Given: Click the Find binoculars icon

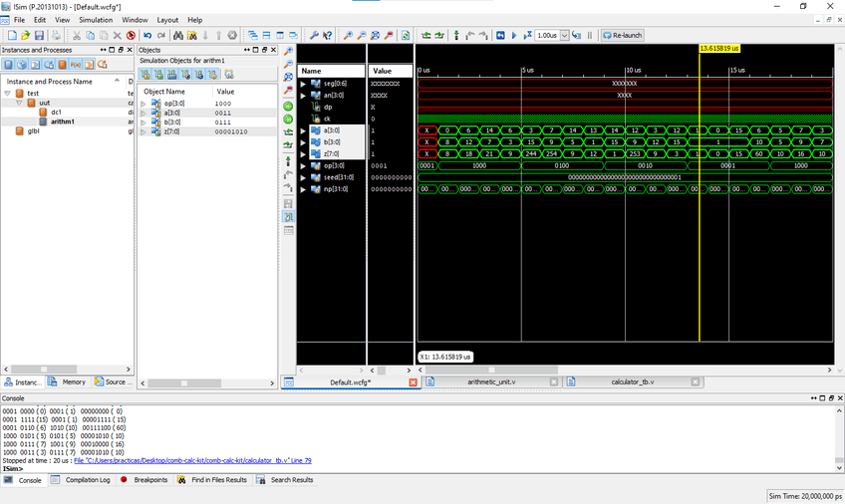Looking at the screenshot, I should [x=178, y=35].
